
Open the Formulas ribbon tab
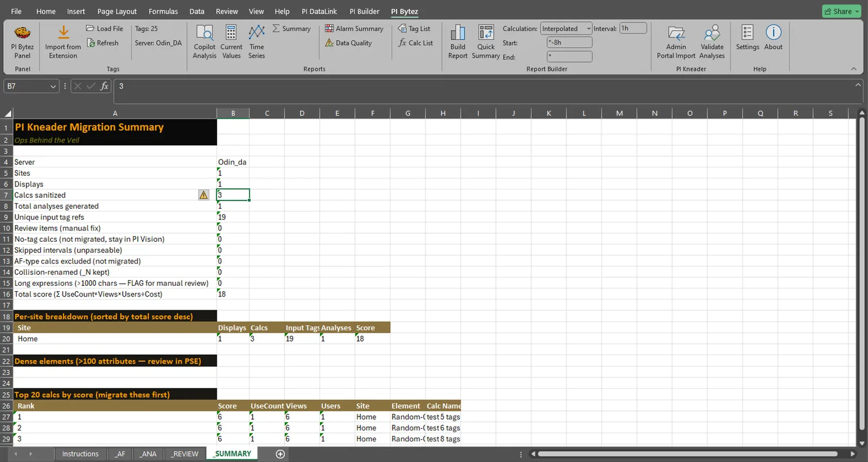(x=163, y=11)
